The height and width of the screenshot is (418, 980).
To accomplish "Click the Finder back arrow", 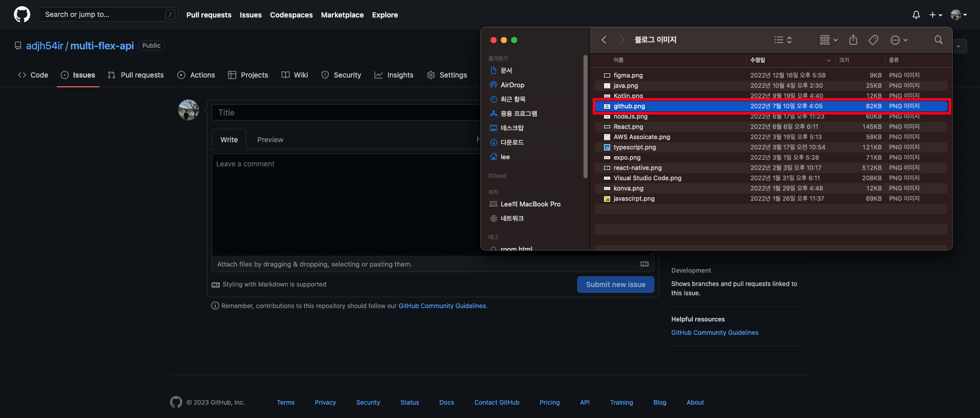I will [x=604, y=40].
